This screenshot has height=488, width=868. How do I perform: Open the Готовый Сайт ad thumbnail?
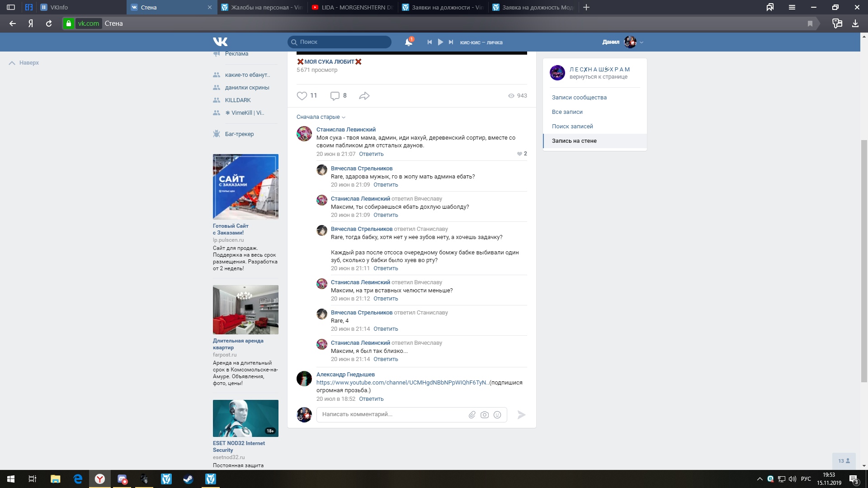245,187
